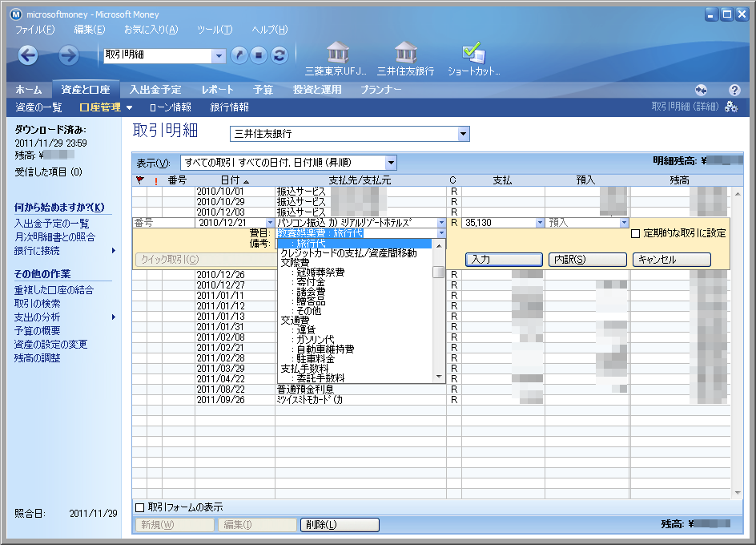
Task: Collapse the 費目 category dropdown arrow
Action: click(441, 233)
